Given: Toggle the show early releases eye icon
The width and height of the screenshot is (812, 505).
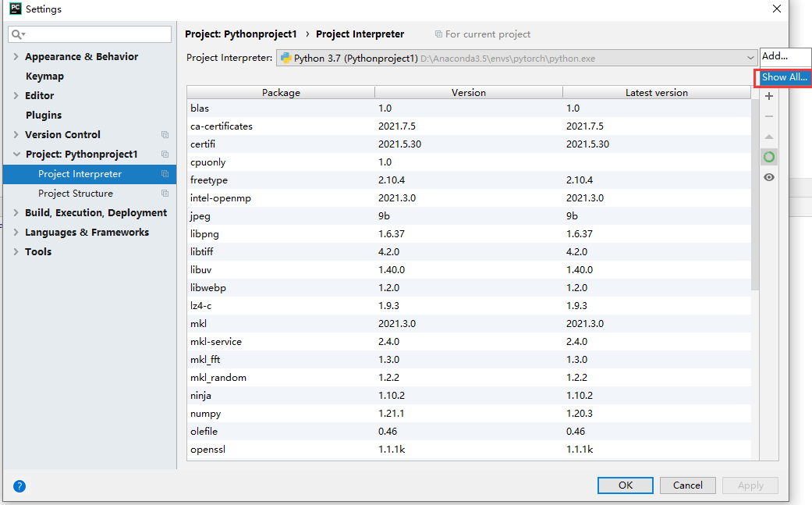Looking at the screenshot, I should (x=769, y=177).
